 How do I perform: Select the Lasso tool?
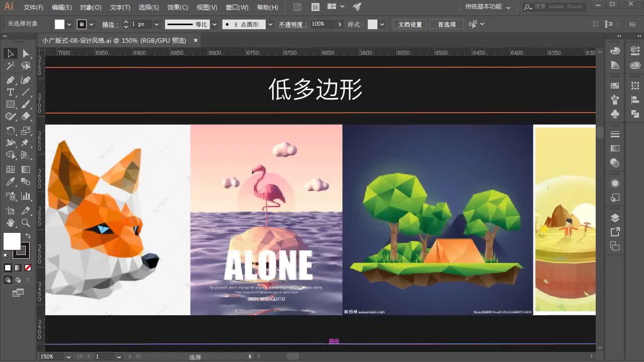pyautogui.click(x=26, y=66)
